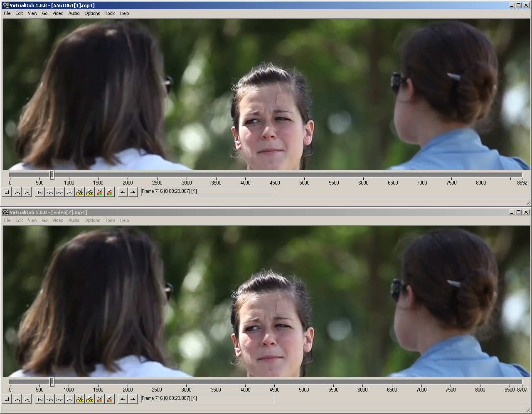Step forward one frame in video[2].mp4 window

[x=60, y=399]
